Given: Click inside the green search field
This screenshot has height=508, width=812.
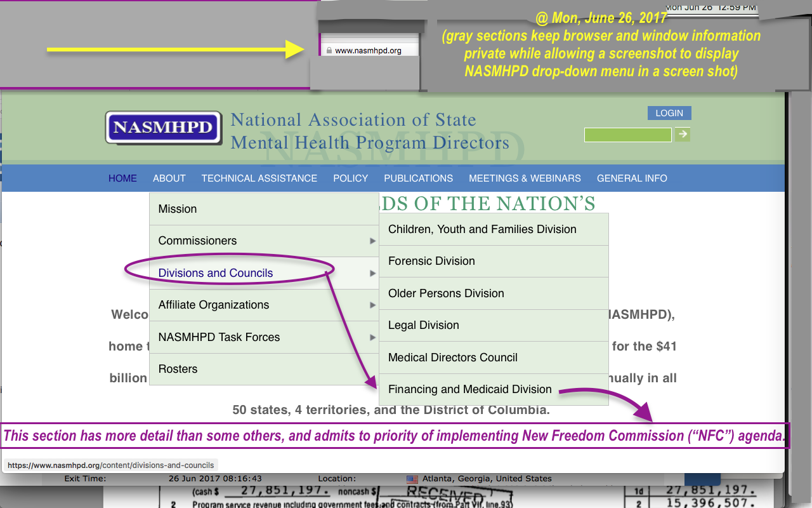Looking at the screenshot, I should (627, 135).
